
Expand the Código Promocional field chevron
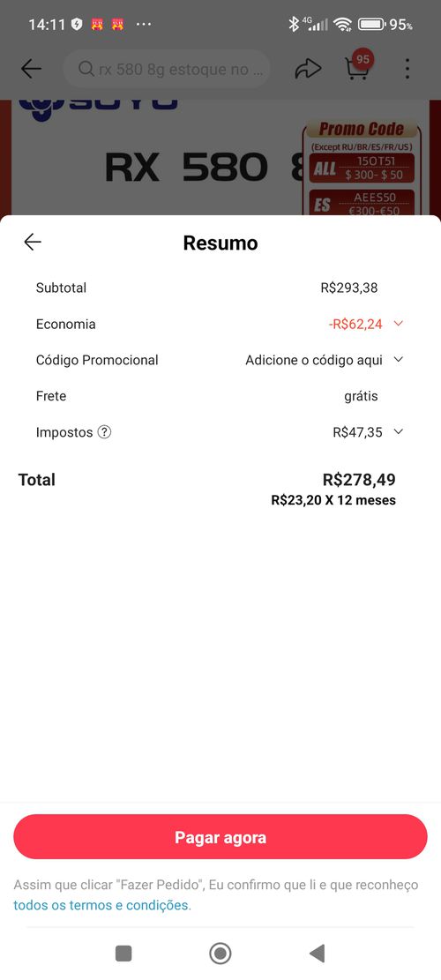(x=400, y=359)
